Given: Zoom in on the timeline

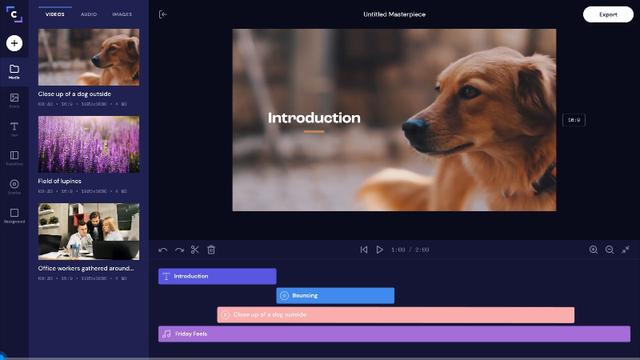Looking at the screenshot, I should 593,250.
